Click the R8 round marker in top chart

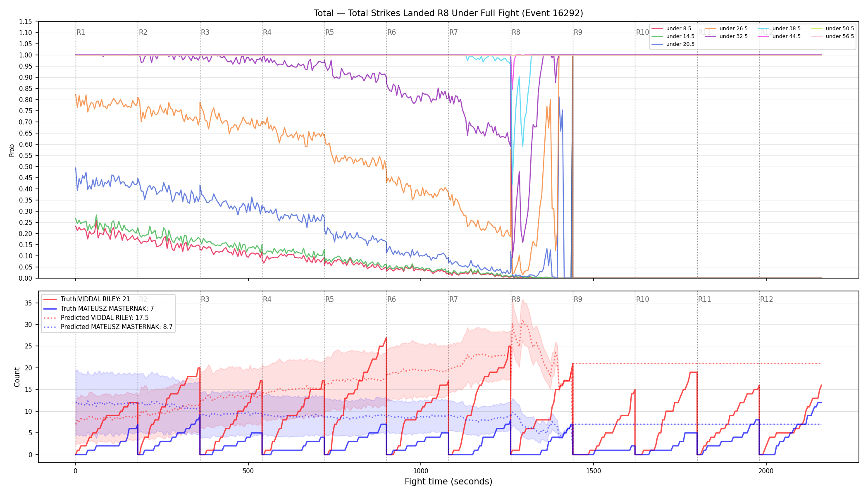click(516, 32)
